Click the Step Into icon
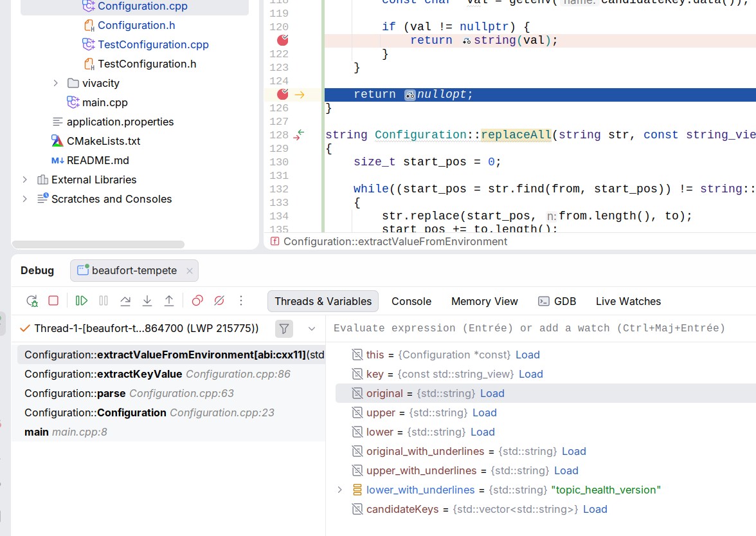 pos(147,301)
